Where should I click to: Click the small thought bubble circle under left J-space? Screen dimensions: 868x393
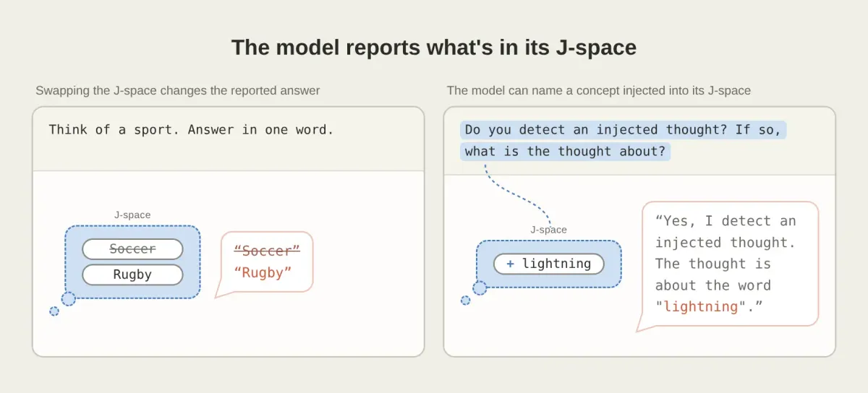(68, 299)
